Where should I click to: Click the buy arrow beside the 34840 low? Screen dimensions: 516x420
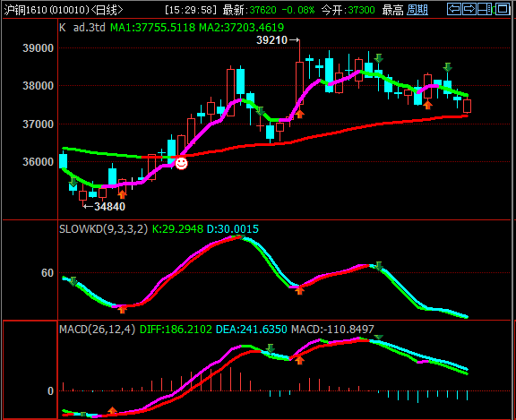point(122,194)
